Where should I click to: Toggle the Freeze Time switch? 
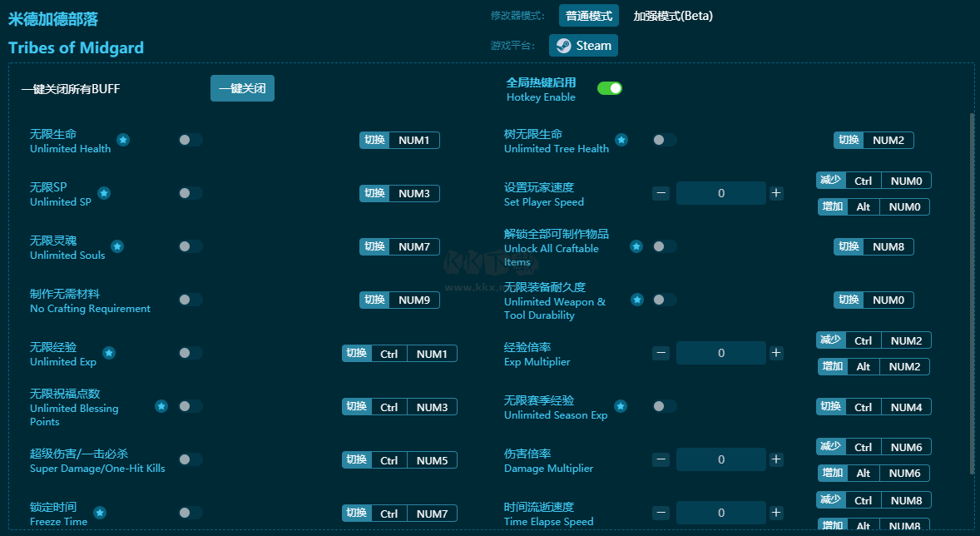pos(191,514)
